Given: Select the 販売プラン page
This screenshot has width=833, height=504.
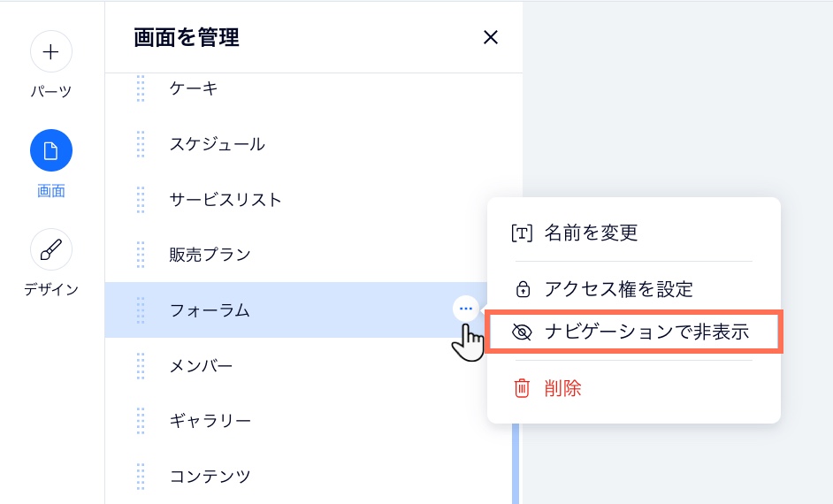Looking at the screenshot, I should tap(210, 255).
